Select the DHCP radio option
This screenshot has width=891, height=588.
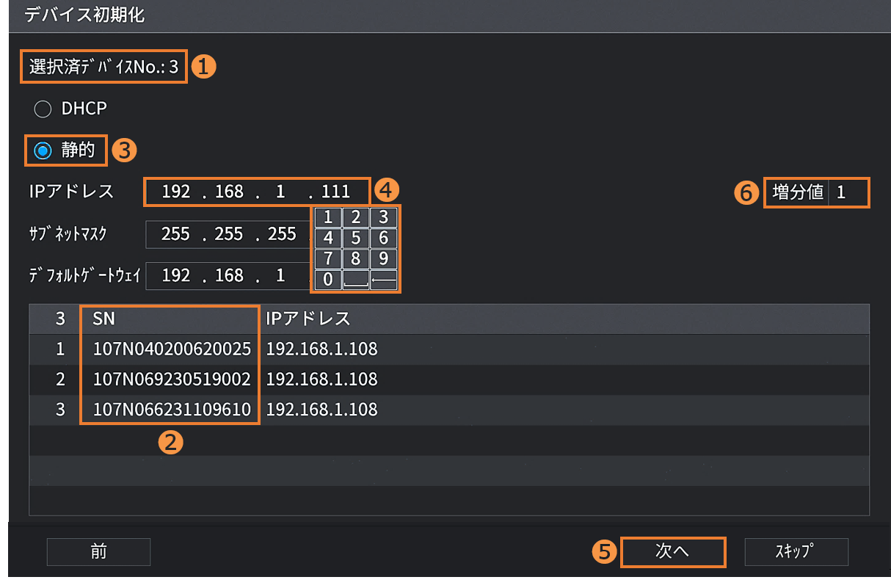pyautogui.click(x=43, y=109)
